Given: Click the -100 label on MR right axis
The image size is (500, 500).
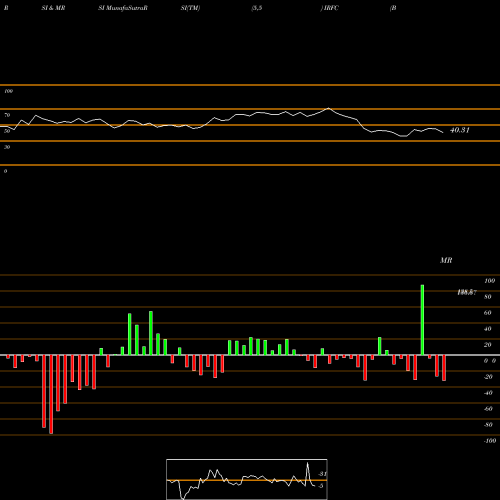Looking at the screenshot, I should [490, 441].
